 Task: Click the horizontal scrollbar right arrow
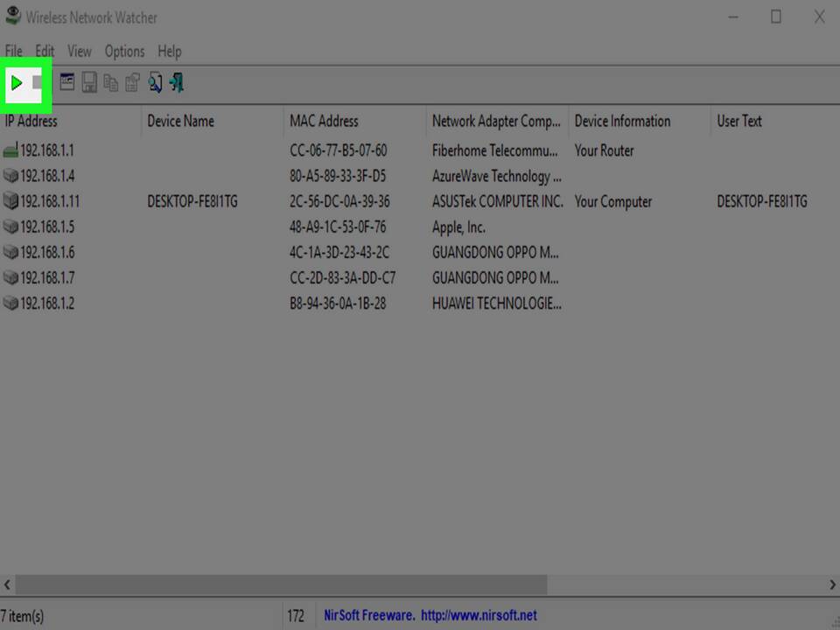coord(832,584)
